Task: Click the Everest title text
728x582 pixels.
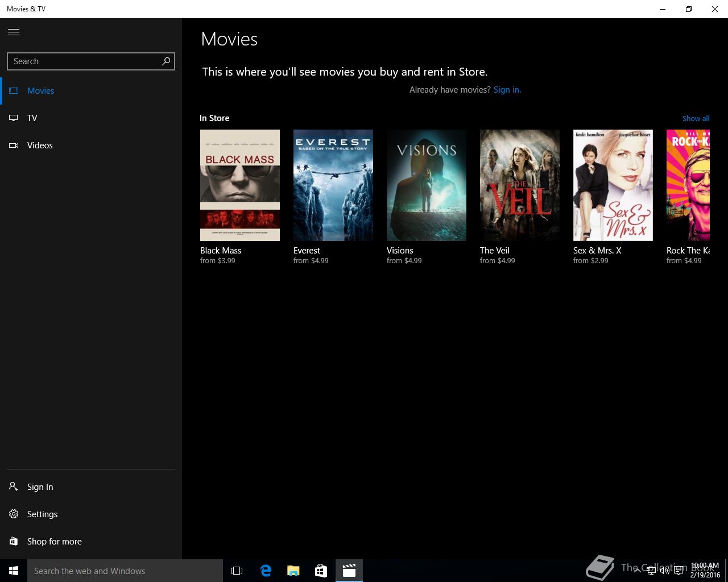Action: click(307, 251)
